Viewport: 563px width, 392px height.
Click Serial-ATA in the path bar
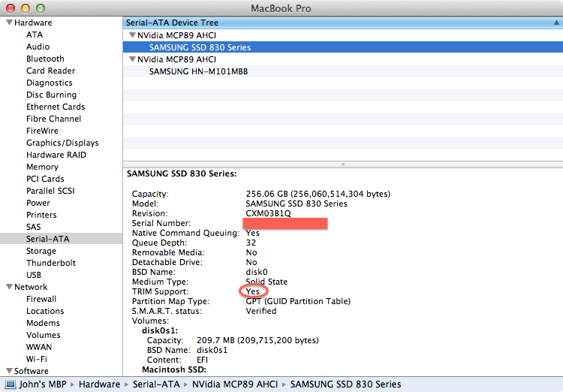point(156,384)
